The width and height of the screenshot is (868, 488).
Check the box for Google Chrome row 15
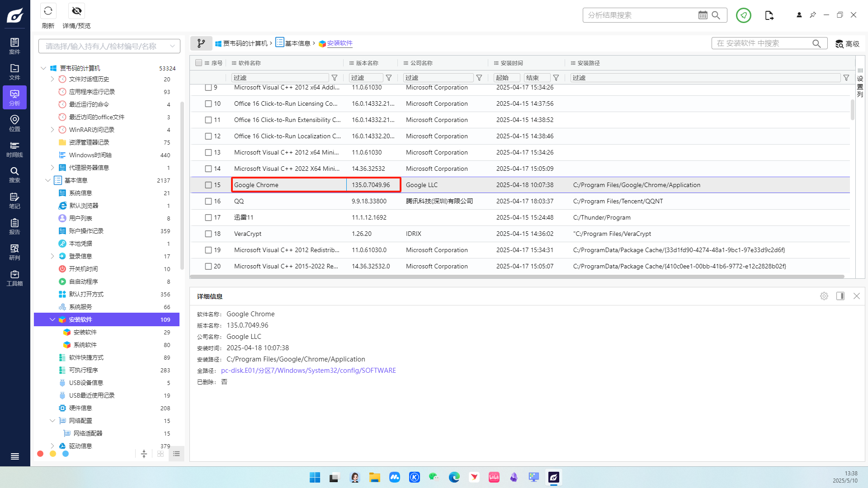tap(208, 185)
